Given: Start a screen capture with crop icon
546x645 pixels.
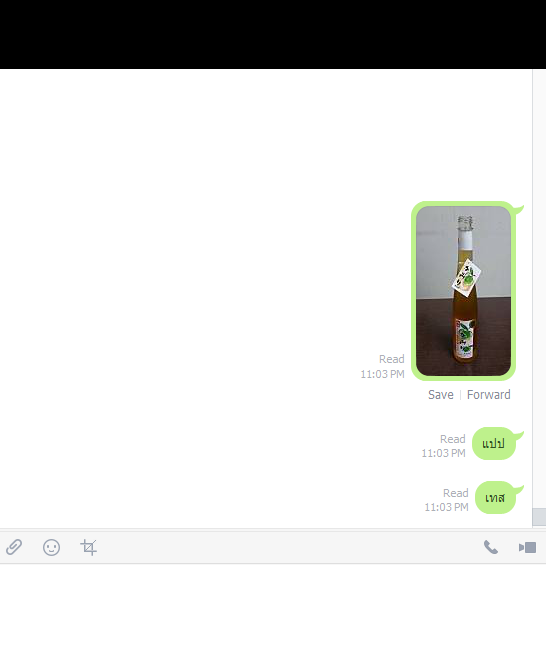Looking at the screenshot, I should click(88, 548).
